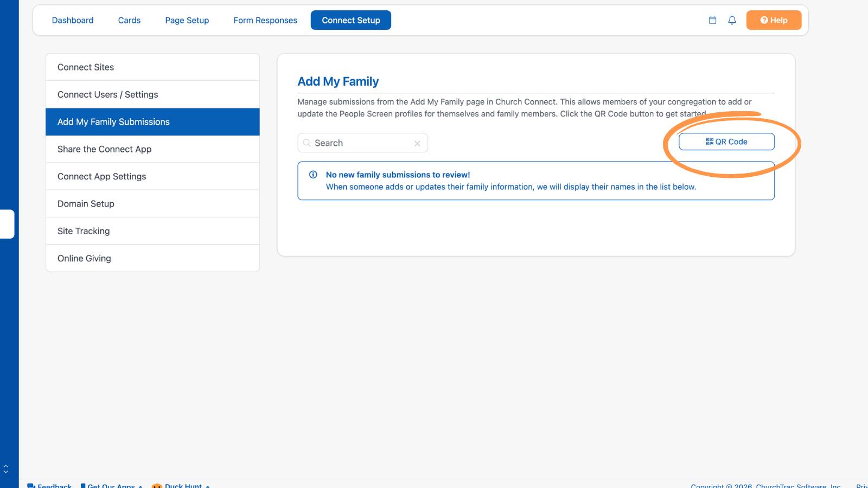868x488 pixels.
Task: Open Connect Sites in the side menu
Action: pos(152,67)
